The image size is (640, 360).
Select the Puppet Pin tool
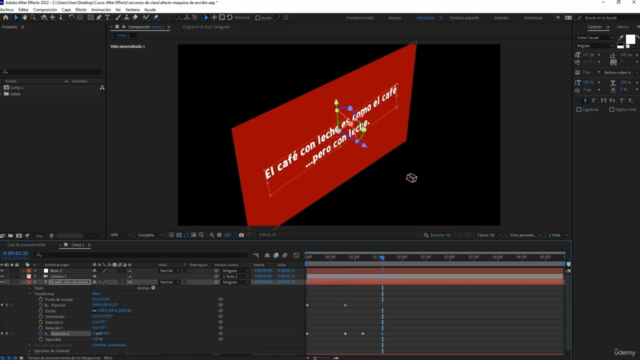point(156,18)
